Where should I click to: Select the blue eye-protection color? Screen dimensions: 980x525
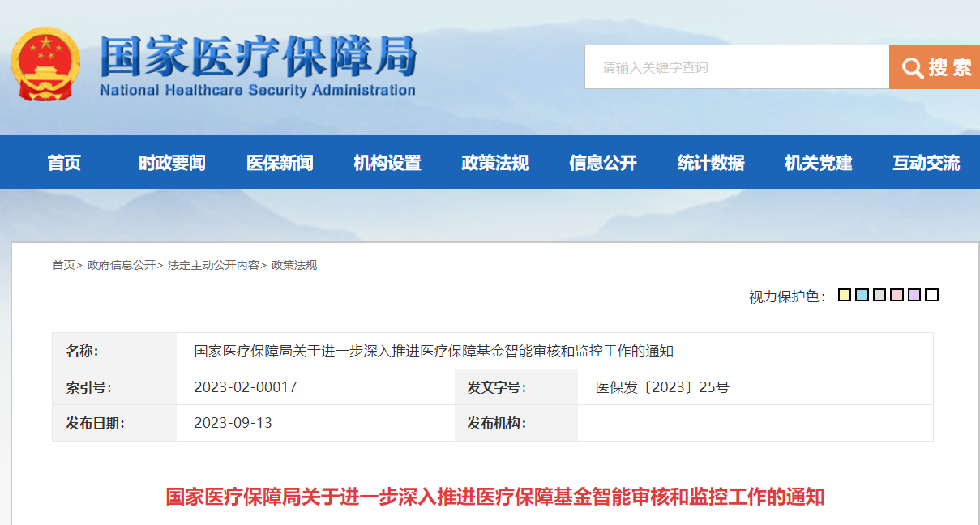tap(862, 295)
